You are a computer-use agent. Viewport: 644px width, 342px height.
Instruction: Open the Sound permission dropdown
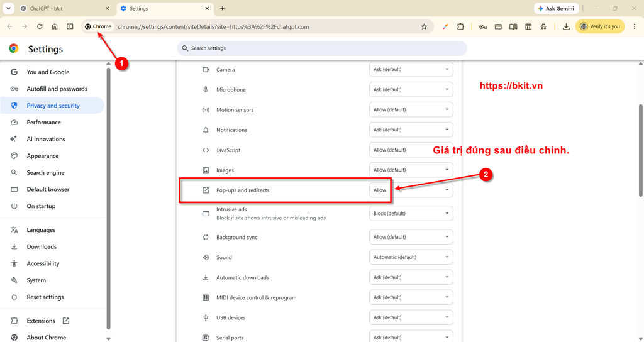coord(411,257)
